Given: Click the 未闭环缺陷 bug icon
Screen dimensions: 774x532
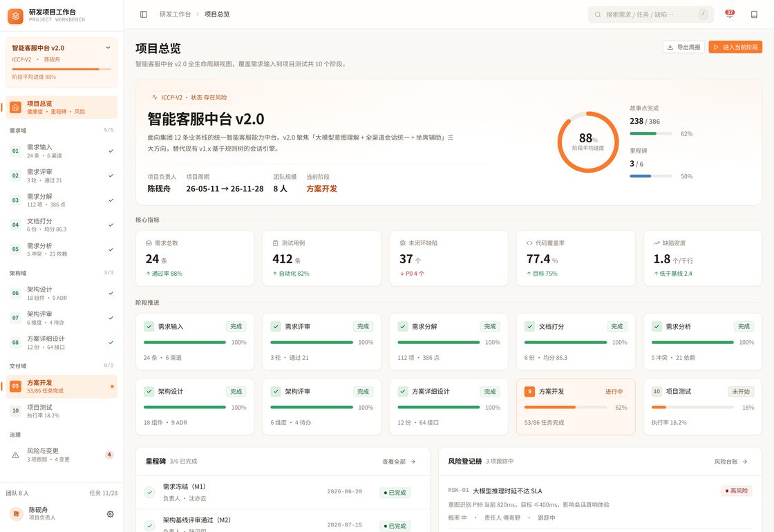Looking at the screenshot, I should click(402, 243).
